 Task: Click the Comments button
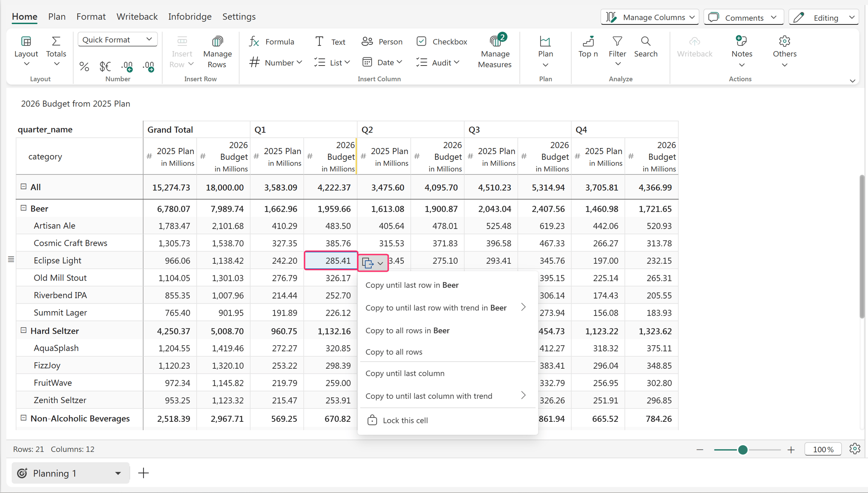point(743,17)
